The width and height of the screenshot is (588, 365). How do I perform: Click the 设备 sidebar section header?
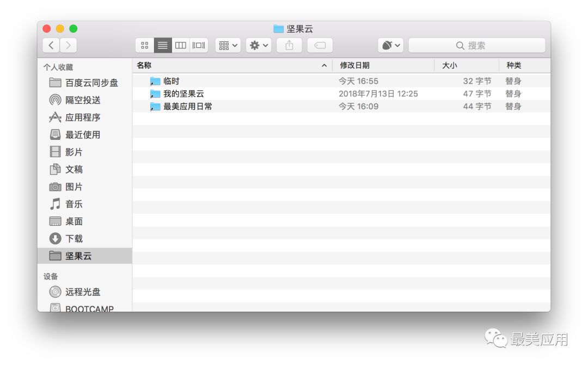coord(51,276)
